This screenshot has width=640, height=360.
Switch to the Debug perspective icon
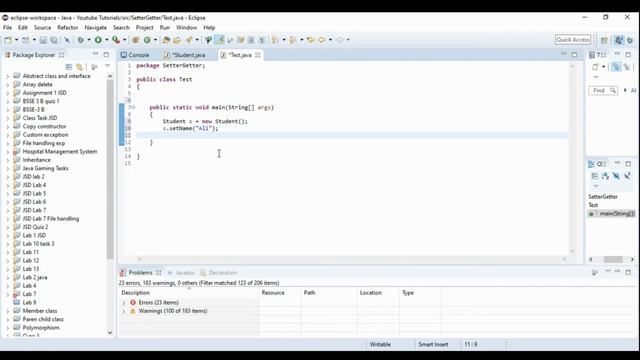coord(630,40)
